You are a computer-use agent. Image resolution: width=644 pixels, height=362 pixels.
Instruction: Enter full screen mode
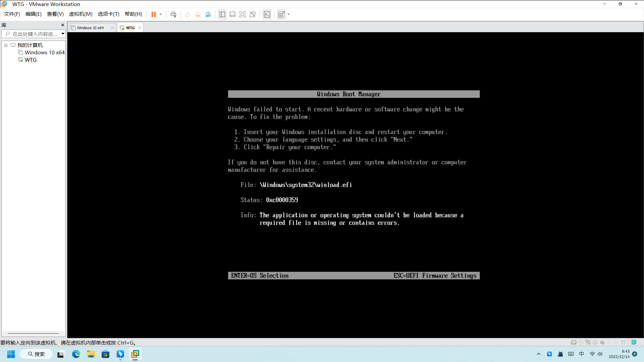243,14
